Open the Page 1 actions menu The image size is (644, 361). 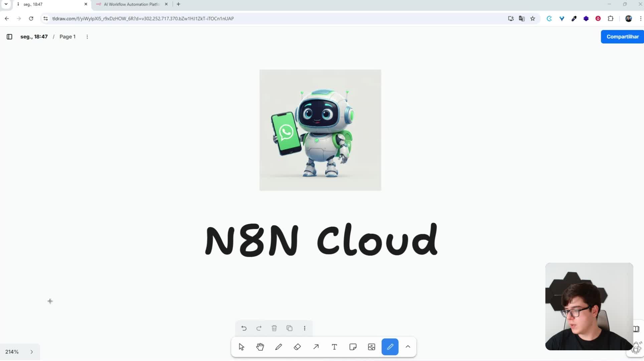click(87, 37)
